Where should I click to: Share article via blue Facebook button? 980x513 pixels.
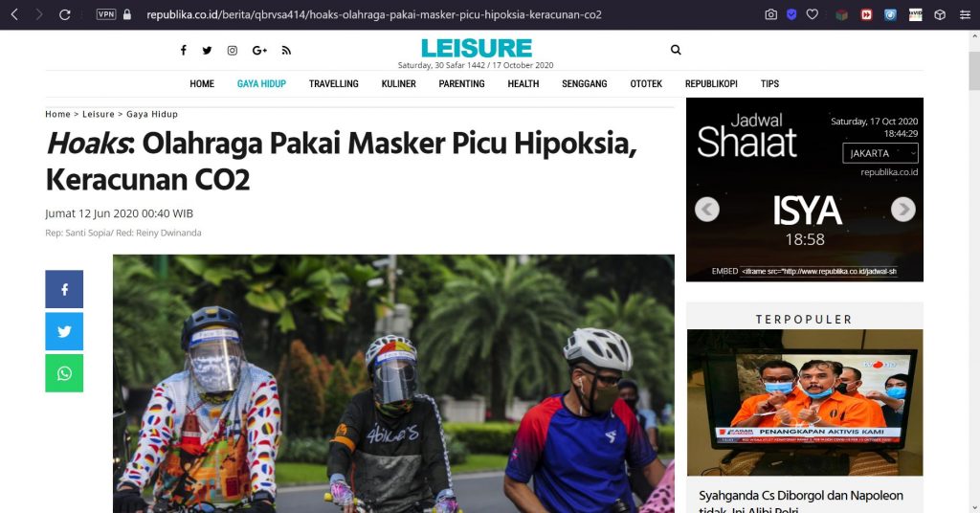[x=64, y=289]
